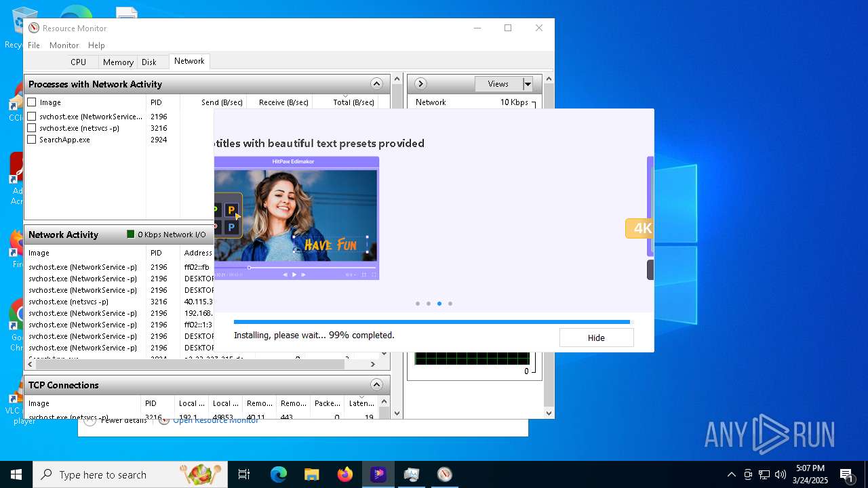
Task: Click the P preset tile in preview
Action: (231, 210)
